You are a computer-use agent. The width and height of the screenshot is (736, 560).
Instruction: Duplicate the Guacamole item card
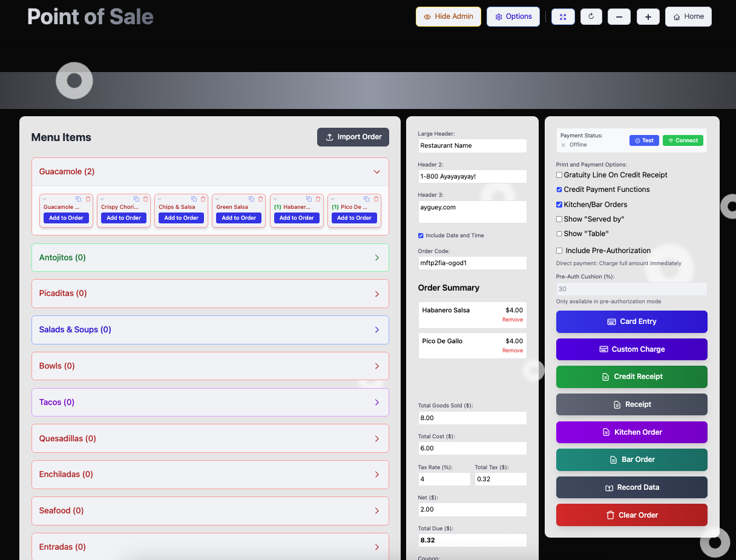click(78, 199)
